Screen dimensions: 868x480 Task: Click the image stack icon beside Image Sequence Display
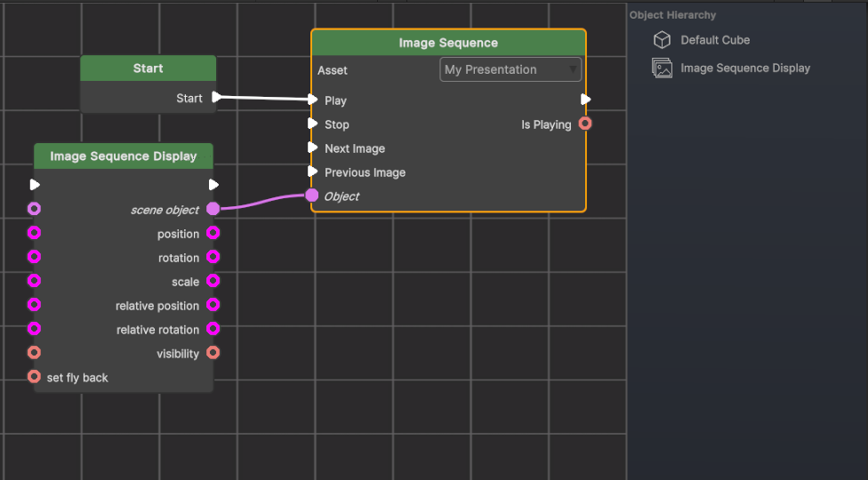click(x=662, y=68)
